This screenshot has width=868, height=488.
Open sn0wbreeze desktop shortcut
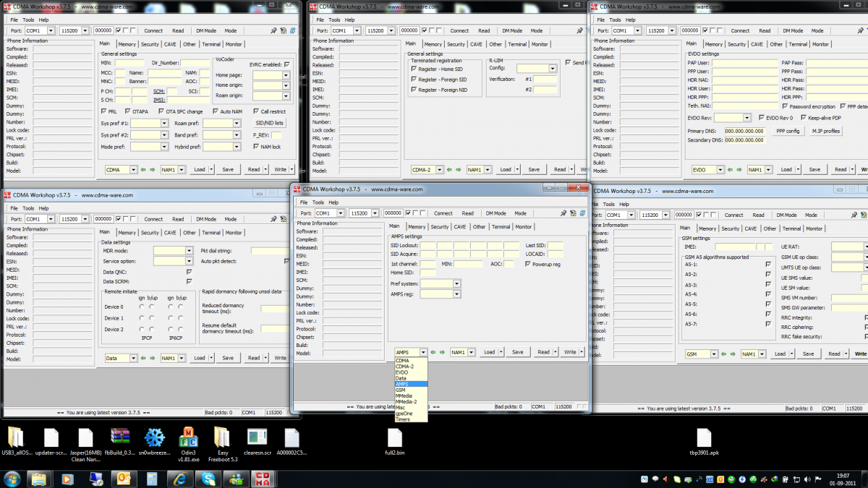click(x=155, y=437)
